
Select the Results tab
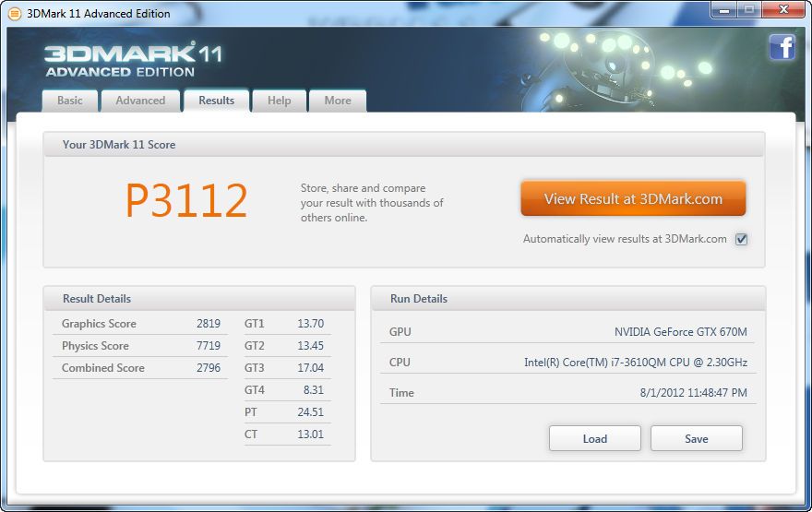[x=216, y=101]
